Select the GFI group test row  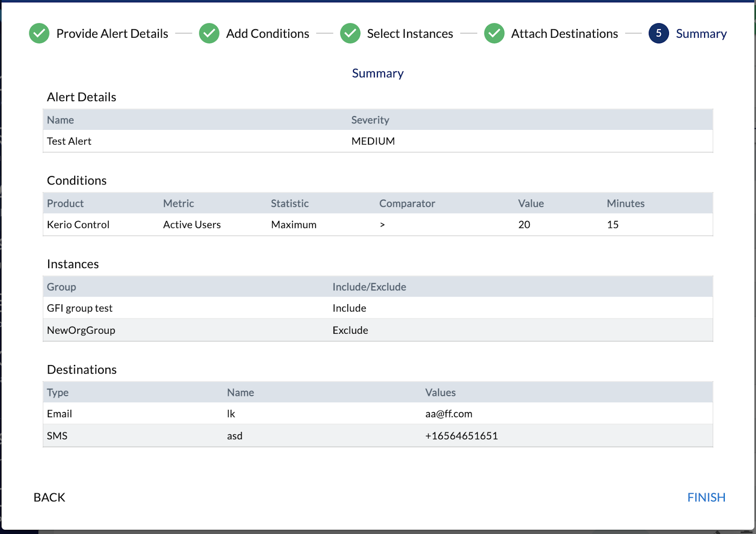(378, 308)
